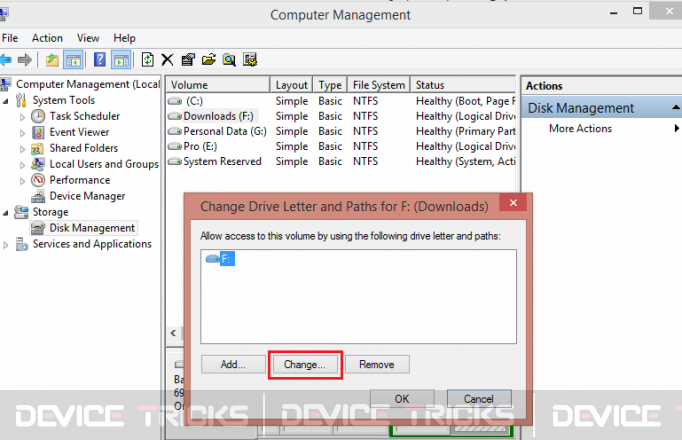682x440 pixels.
Task: Toggle the Show/Hide Console Tree icon
Action: tap(73, 60)
